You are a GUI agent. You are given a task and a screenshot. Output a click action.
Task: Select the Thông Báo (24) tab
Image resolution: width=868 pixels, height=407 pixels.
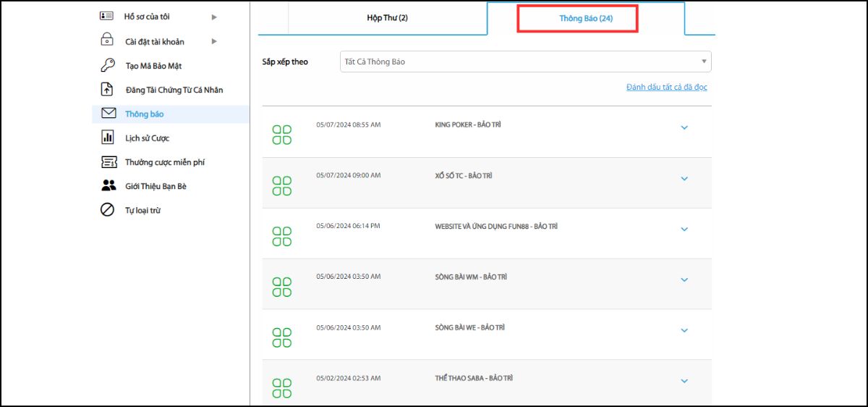[x=585, y=18]
